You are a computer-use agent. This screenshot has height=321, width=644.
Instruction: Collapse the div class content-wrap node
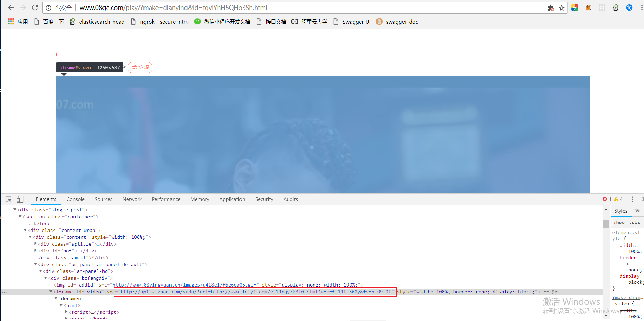(x=25, y=230)
